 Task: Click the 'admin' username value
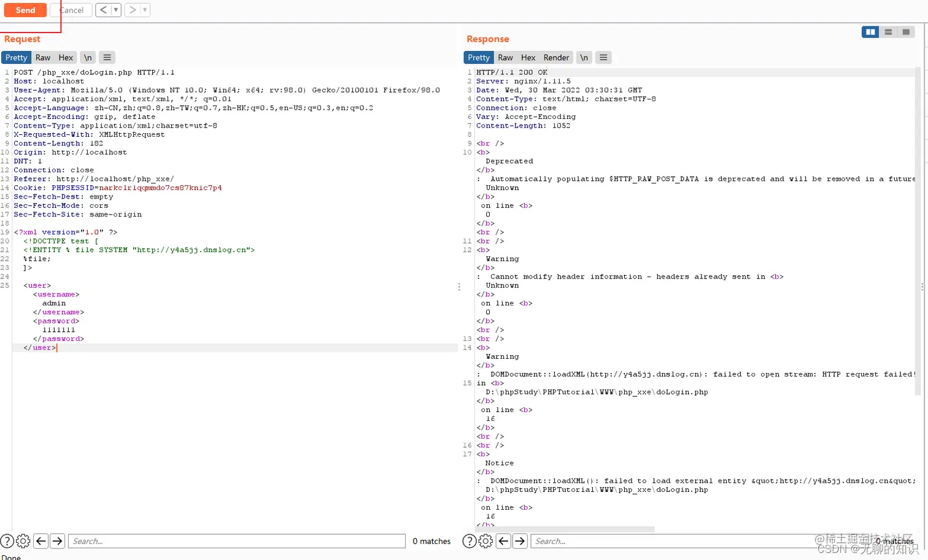point(54,304)
